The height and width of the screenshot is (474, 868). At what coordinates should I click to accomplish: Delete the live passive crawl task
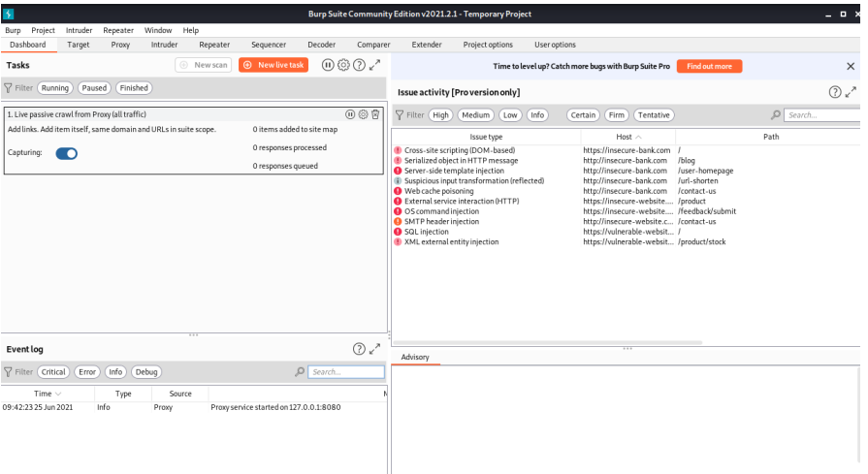coord(375,114)
